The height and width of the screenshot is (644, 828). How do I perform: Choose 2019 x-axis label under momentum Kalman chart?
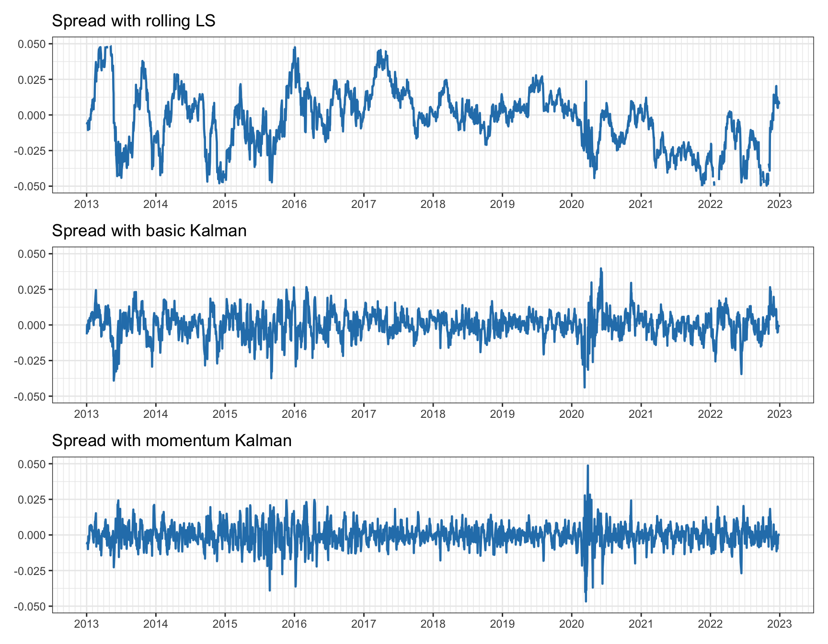[502, 624]
